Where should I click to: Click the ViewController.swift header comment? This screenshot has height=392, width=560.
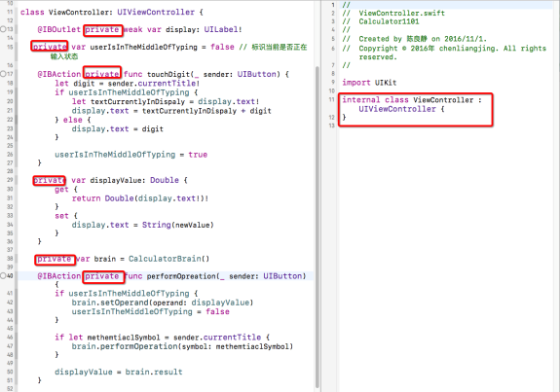402,14
